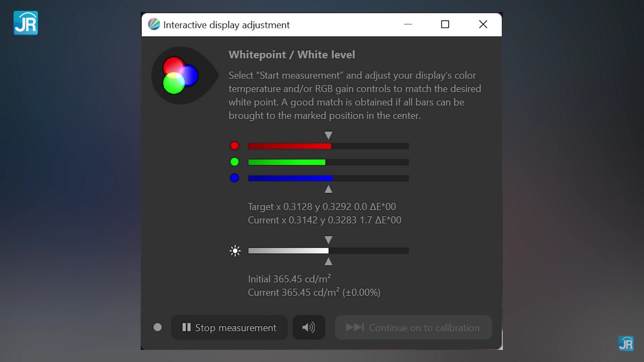Click the red channel gain bar
The image size is (644, 362).
328,146
